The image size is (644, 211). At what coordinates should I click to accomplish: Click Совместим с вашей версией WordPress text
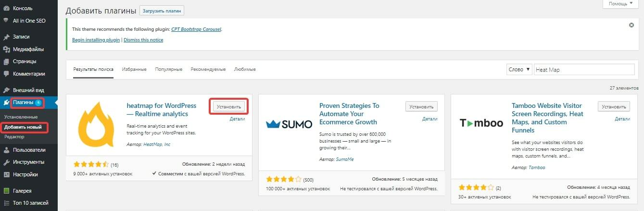coord(199,174)
